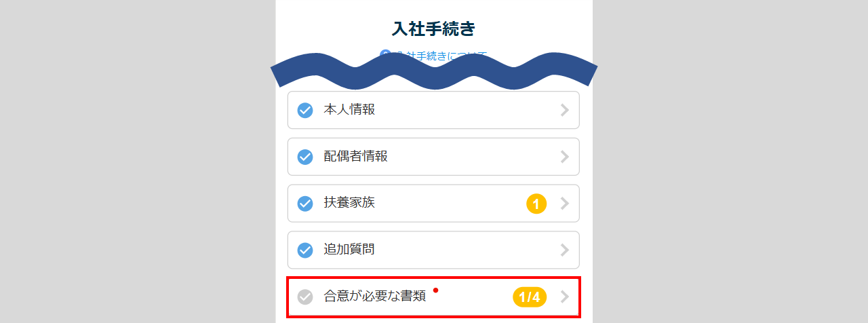
Task: Click the blue checkmark beside 扶養家族
Action: [x=305, y=204]
